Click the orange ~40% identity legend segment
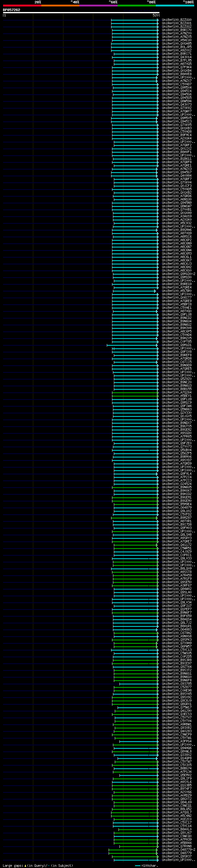This screenshot has width=197, height=868. [60, 6]
